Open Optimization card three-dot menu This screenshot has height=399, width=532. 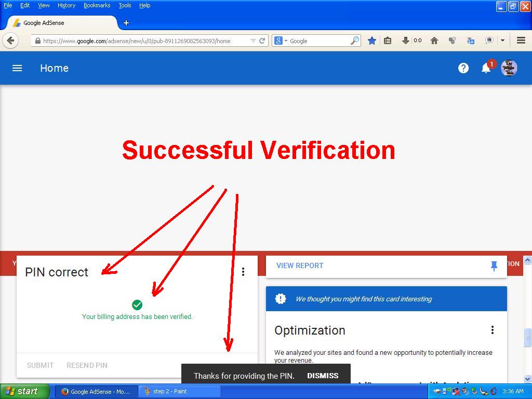click(493, 330)
